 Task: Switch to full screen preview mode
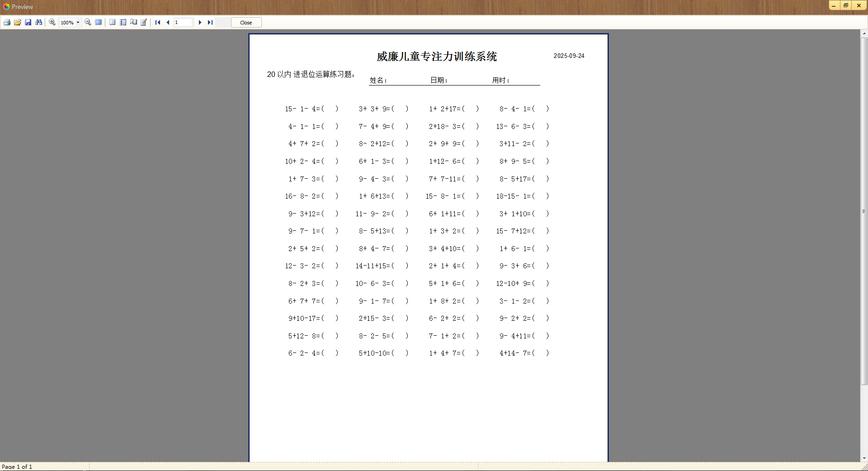pos(98,22)
